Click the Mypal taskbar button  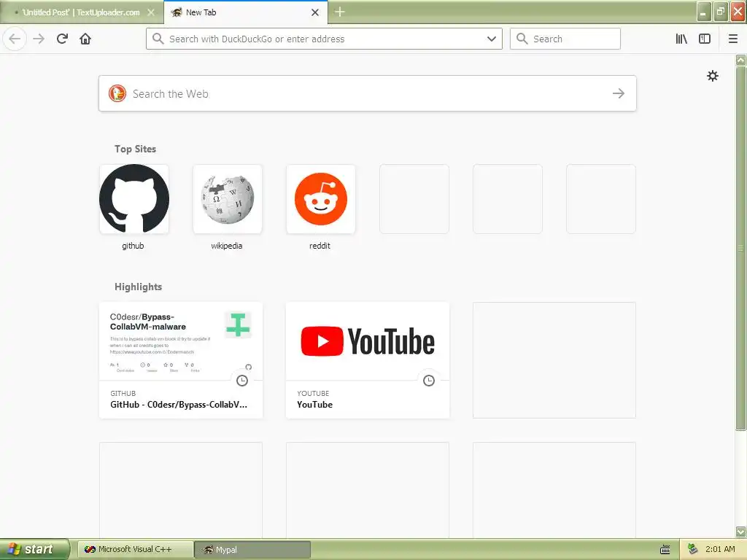click(x=252, y=550)
